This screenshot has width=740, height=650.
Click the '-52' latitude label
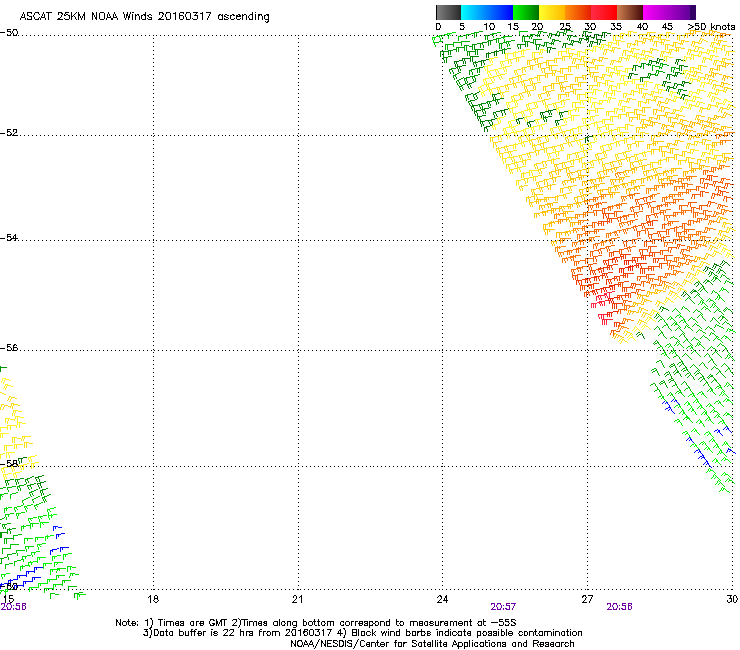click(9, 133)
